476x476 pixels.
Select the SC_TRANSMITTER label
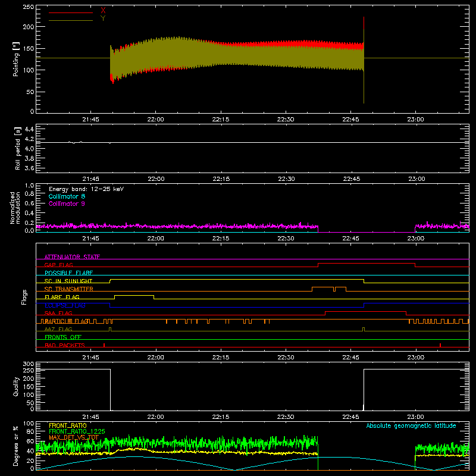(69, 289)
